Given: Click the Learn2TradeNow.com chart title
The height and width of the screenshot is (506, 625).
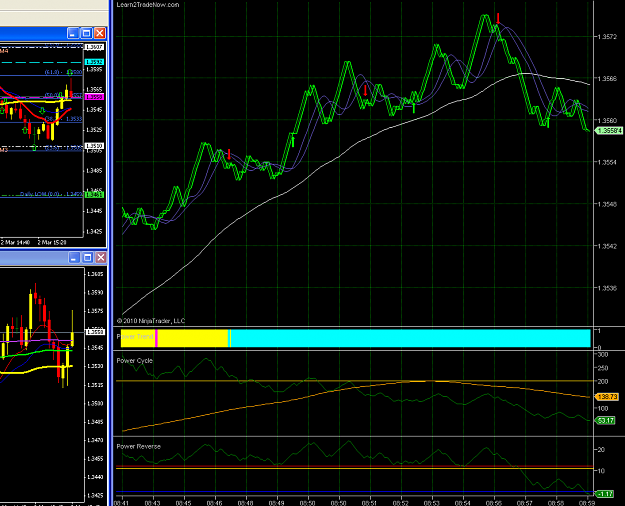Looking at the screenshot, I should click(x=148, y=5).
